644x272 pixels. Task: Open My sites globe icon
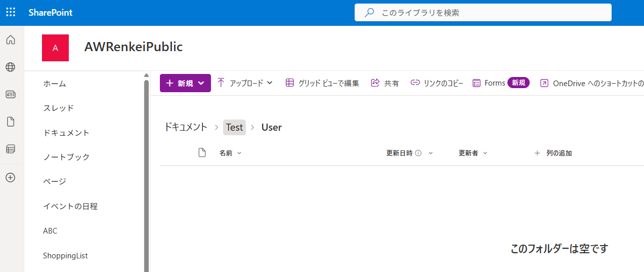(x=11, y=67)
